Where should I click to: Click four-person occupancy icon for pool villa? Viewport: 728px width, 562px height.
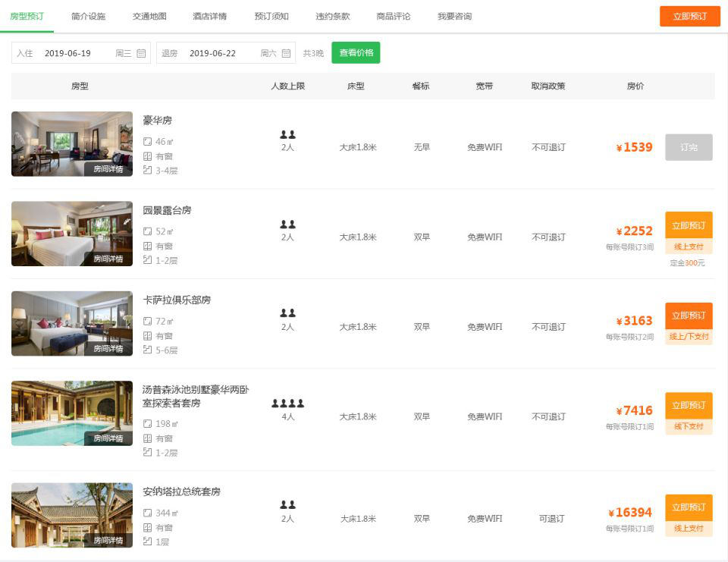[x=287, y=403]
